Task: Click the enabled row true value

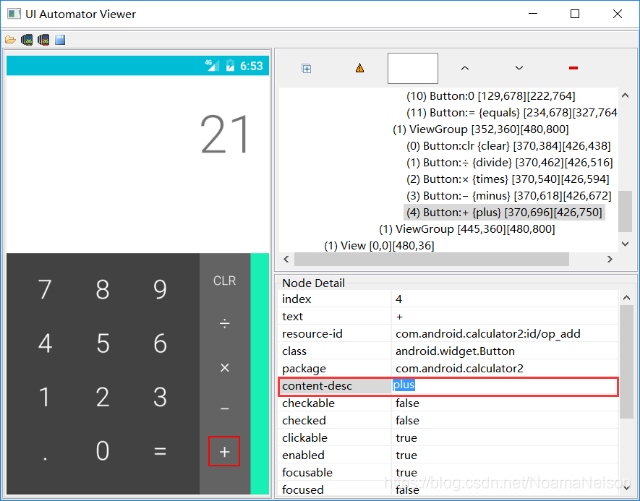Action: coord(406,455)
